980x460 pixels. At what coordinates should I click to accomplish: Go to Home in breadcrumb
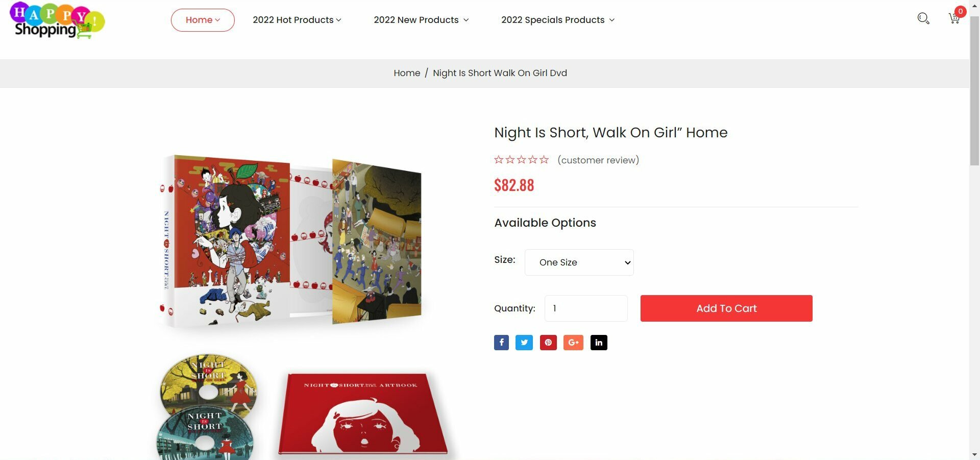407,73
